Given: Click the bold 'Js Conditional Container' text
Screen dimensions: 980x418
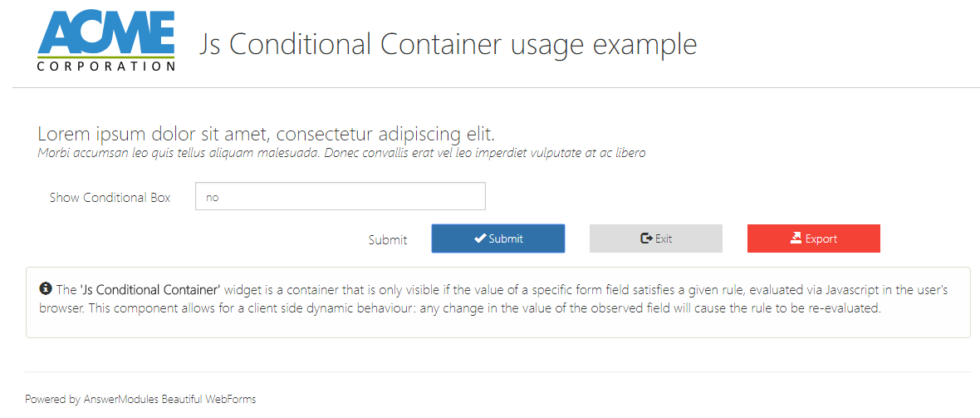Looking at the screenshot, I should click(x=149, y=290).
